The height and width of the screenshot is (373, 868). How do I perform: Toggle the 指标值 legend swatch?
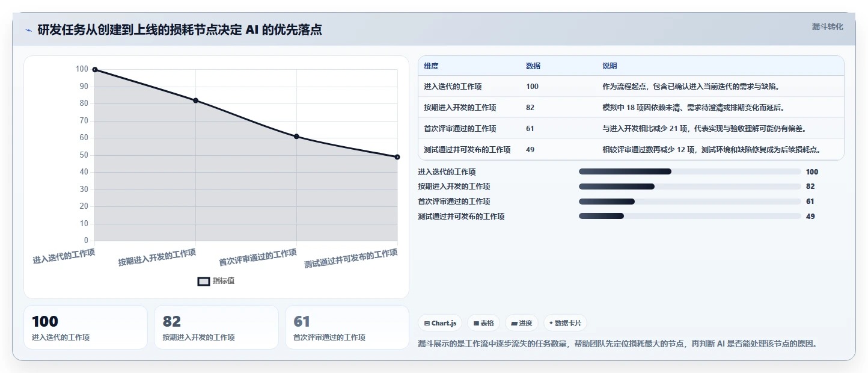[204, 281]
